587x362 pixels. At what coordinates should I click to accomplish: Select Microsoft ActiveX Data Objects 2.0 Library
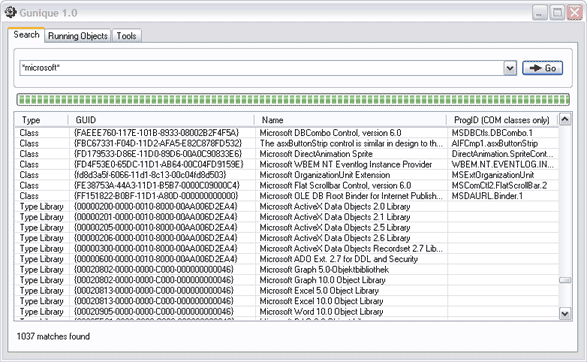point(335,207)
